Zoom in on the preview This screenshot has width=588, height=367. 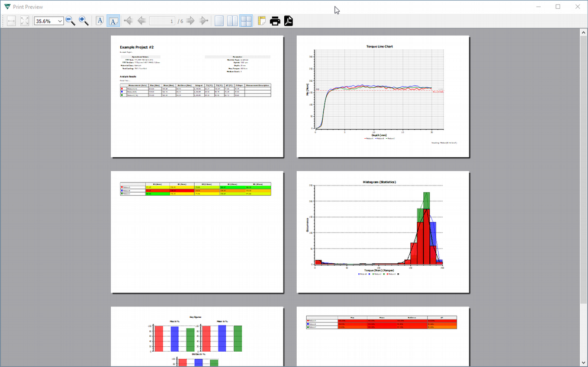point(84,21)
